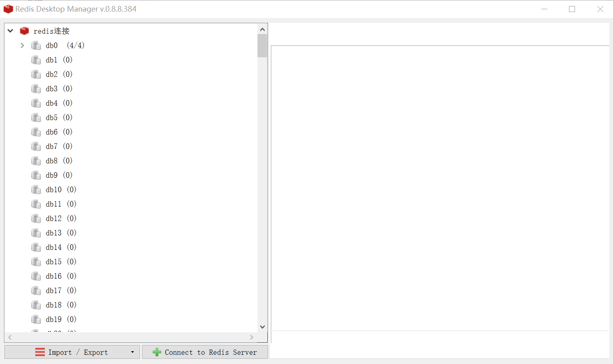Click the db13 database icon
This screenshot has width=613, height=364.
[x=36, y=233]
